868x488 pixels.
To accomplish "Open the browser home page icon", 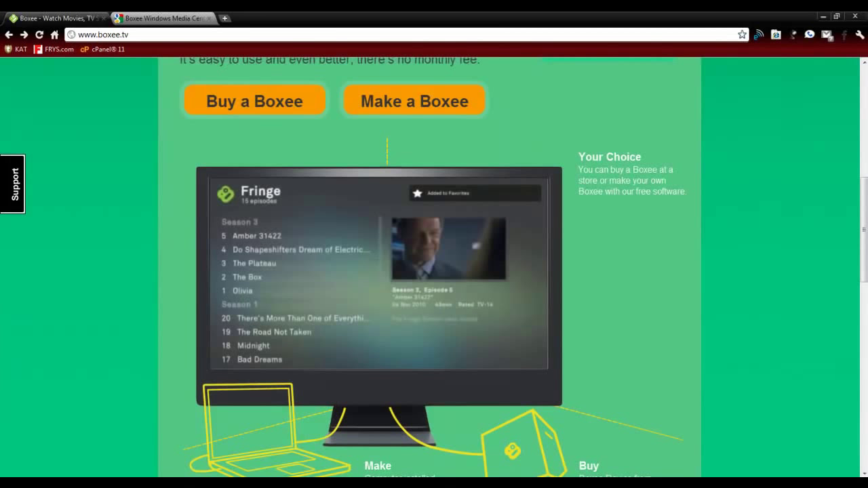I will tap(55, 35).
